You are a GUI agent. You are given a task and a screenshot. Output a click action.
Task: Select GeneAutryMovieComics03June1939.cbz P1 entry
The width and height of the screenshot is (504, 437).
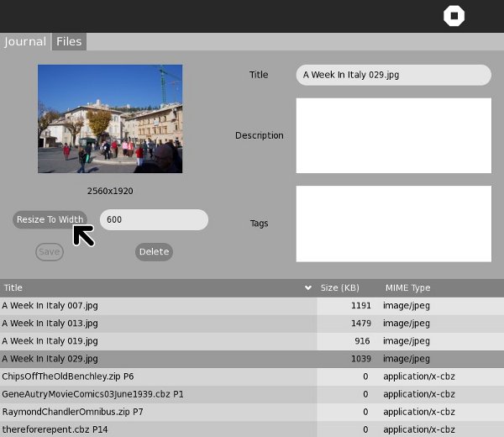(x=92, y=394)
